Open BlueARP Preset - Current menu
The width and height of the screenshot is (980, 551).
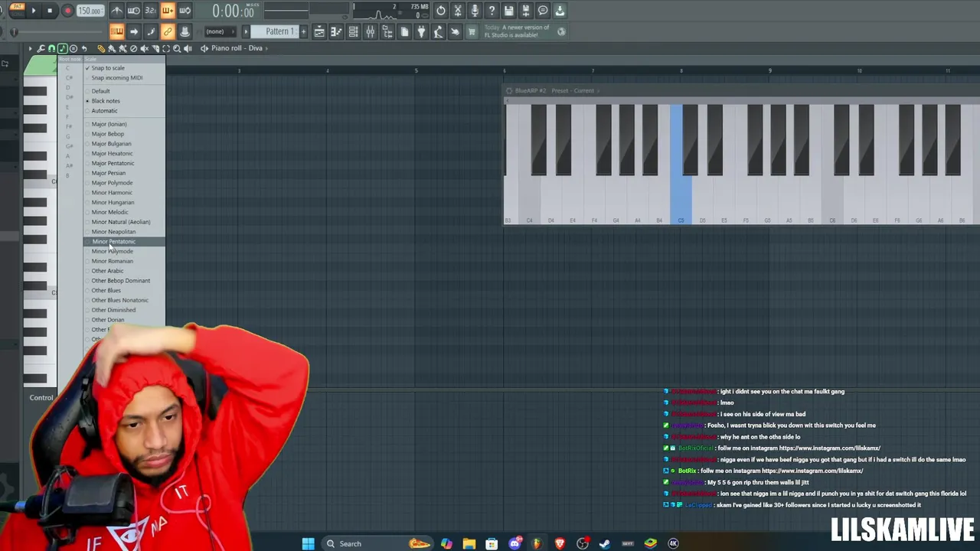(x=573, y=90)
